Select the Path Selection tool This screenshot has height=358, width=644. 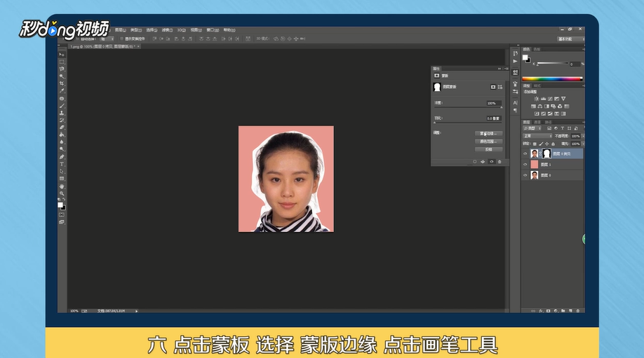point(62,172)
